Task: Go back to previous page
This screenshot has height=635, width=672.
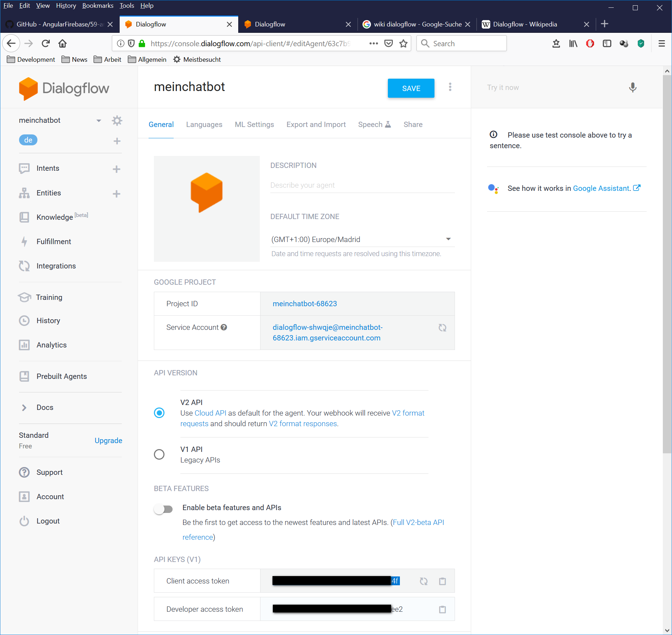Action: [11, 43]
